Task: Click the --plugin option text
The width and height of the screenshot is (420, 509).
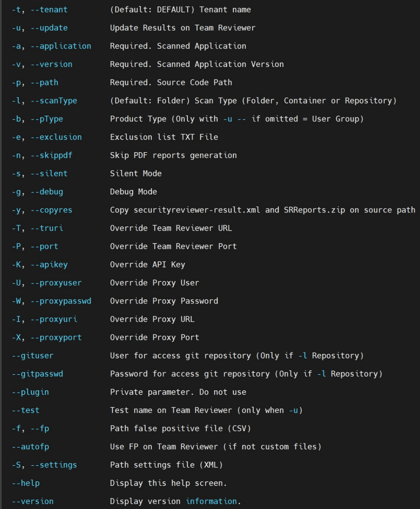Action: 30,392
